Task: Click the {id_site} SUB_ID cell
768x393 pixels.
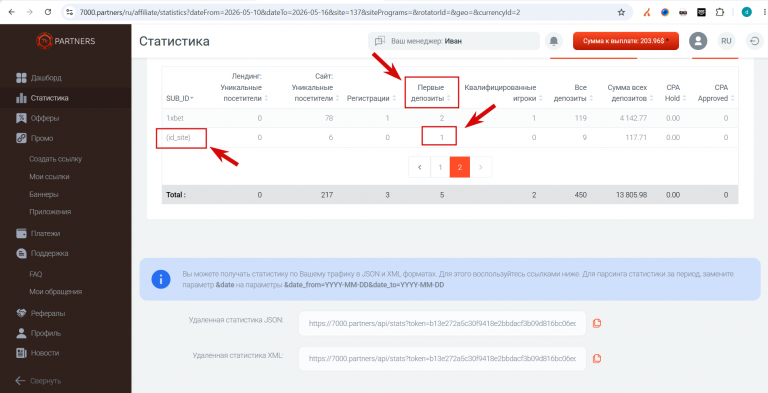Action: (178, 138)
